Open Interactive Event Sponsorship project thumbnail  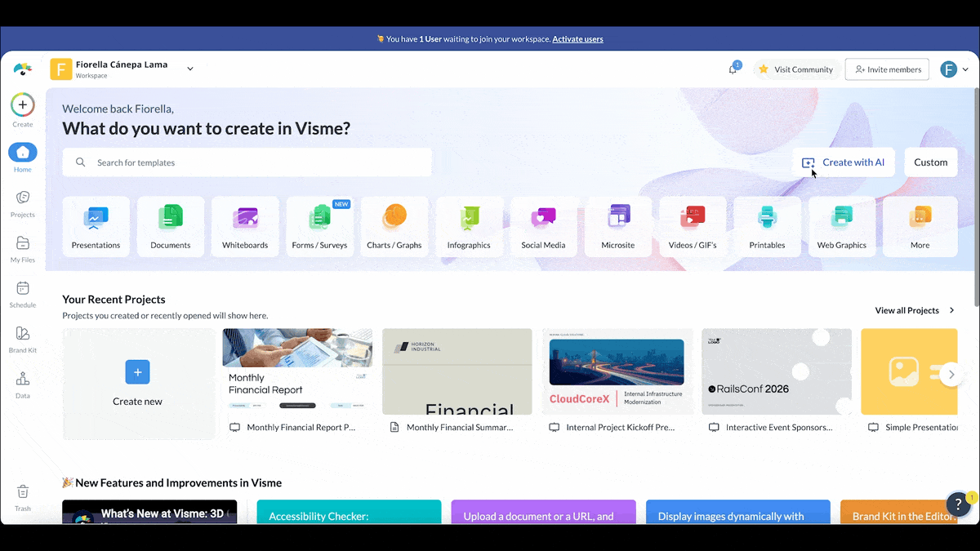coord(777,371)
